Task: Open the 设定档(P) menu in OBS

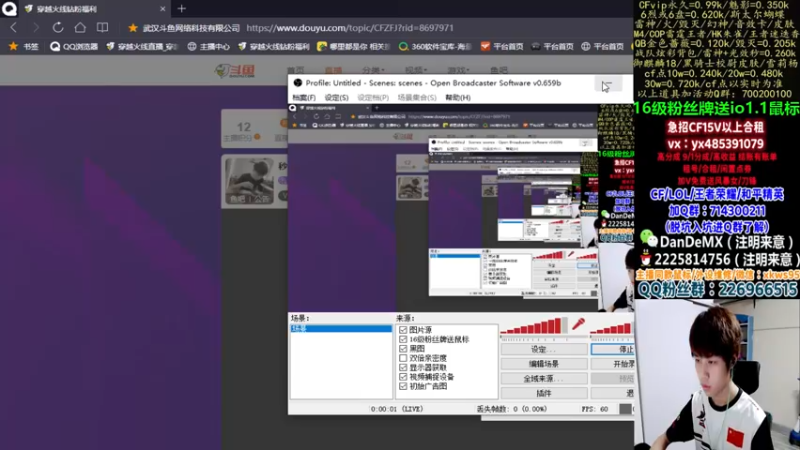Action: [x=373, y=97]
